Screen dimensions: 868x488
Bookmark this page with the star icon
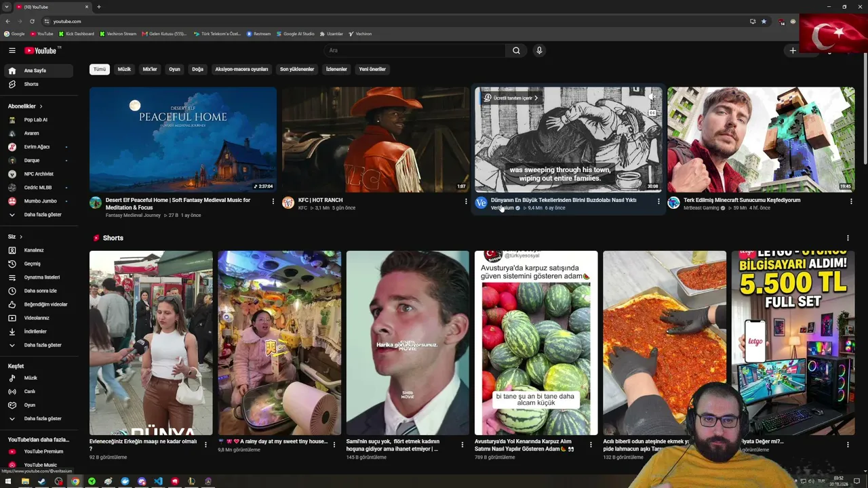point(764,21)
